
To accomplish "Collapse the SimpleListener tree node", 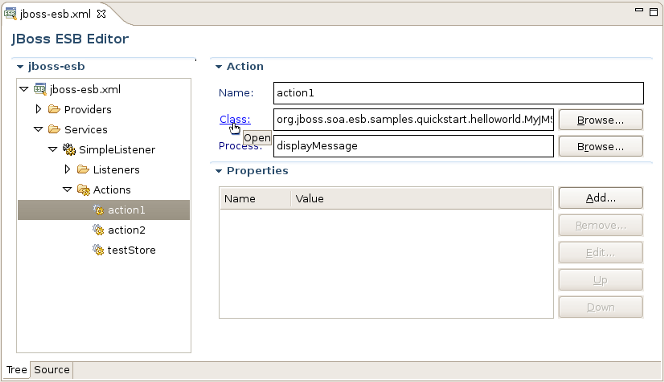I will [x=53, y=149].
